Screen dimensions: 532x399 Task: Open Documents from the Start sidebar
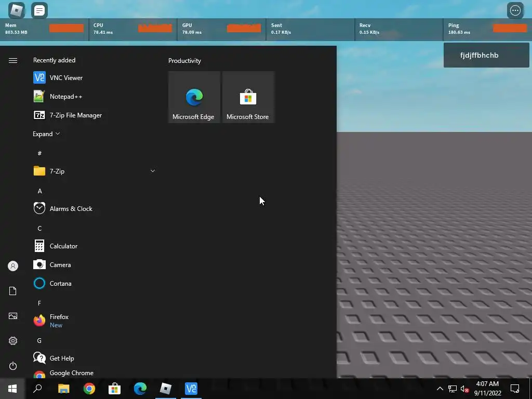tap(13, 291)
